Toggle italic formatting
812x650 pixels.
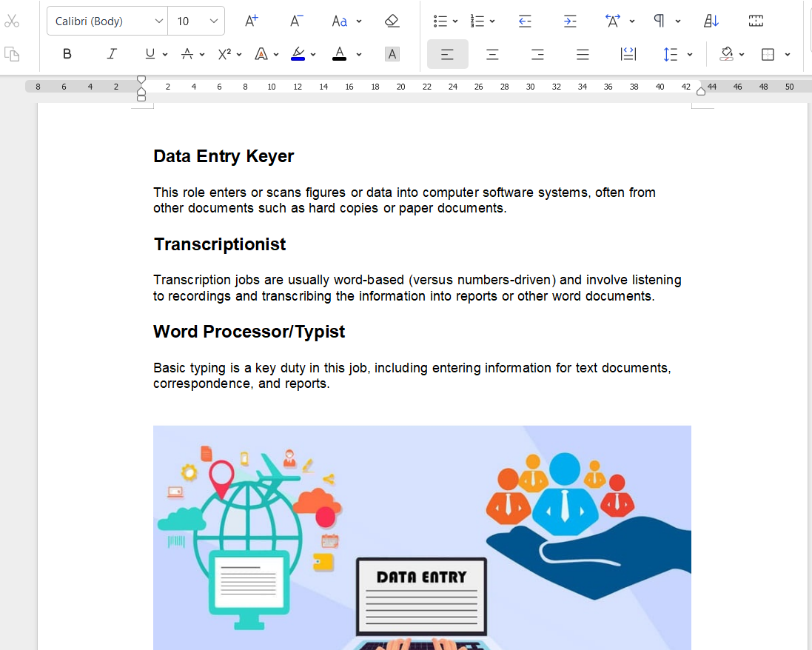[112, 54]
